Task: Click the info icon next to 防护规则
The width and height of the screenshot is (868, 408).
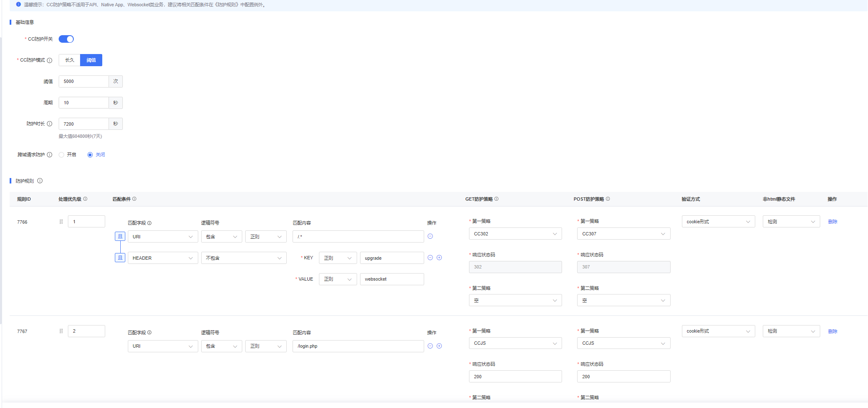Action: pos(40,181)
